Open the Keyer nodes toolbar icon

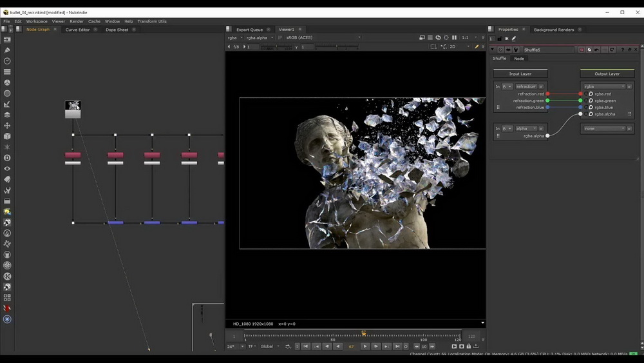point(7,104)
